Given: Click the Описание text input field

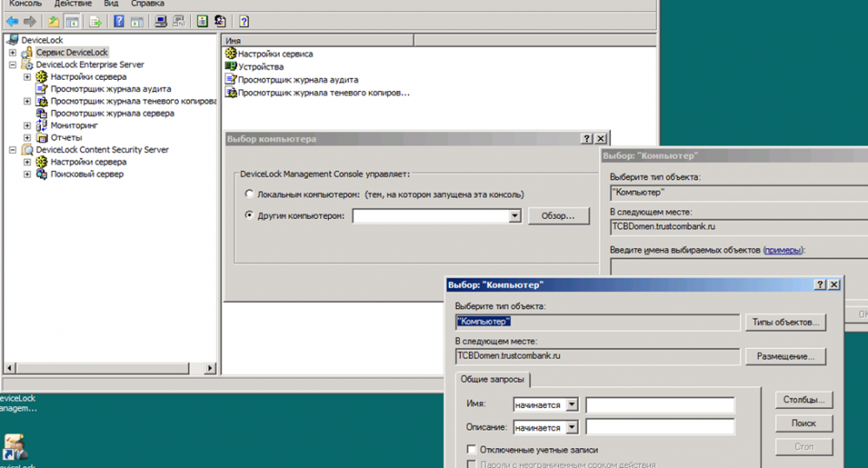Looking at the screenshot, I should pyautogui.click(x=660, y=427).
